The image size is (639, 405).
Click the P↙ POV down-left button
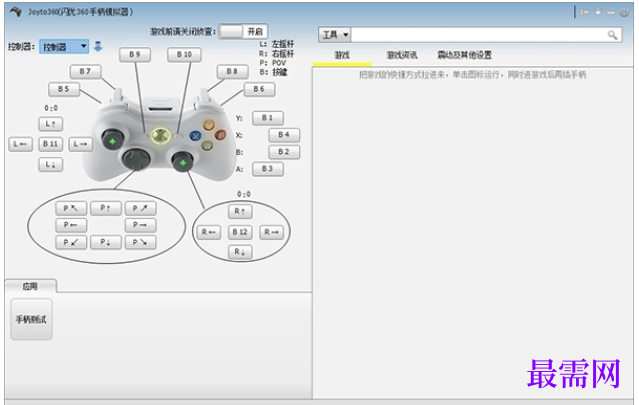coord(71,242)
